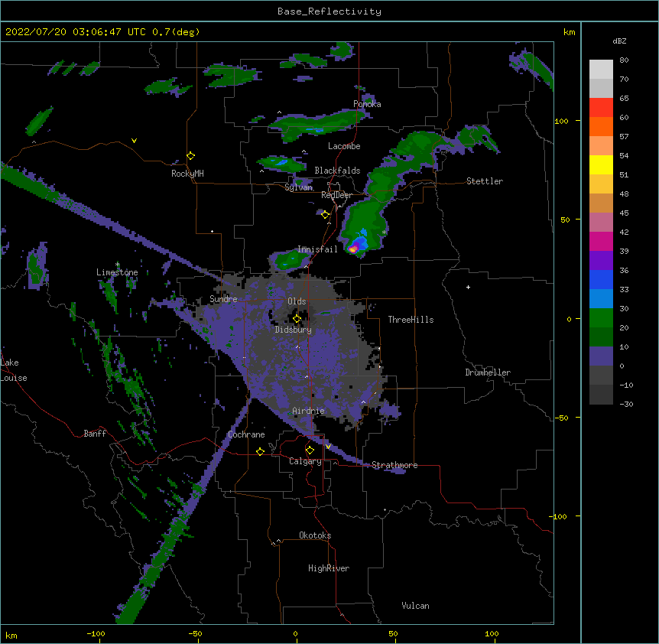Select the bright green legend color band
The image size is (659, 644).
(x=601, y=318)
